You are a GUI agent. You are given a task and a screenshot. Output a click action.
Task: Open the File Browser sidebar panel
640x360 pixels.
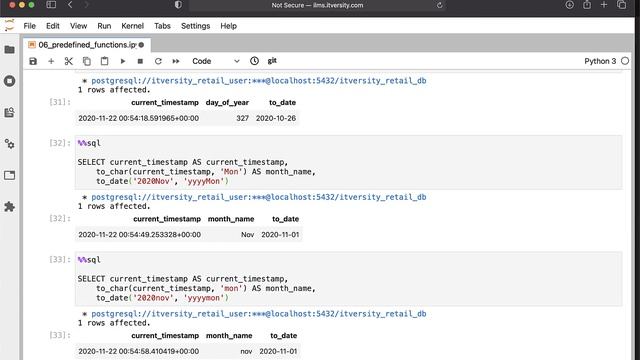point(9,50)
